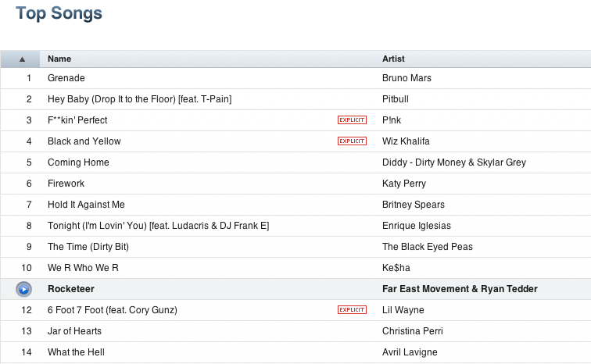The image size is (591, 364).
Task: Open artist Bruno Mars
Action: point(407,78)
